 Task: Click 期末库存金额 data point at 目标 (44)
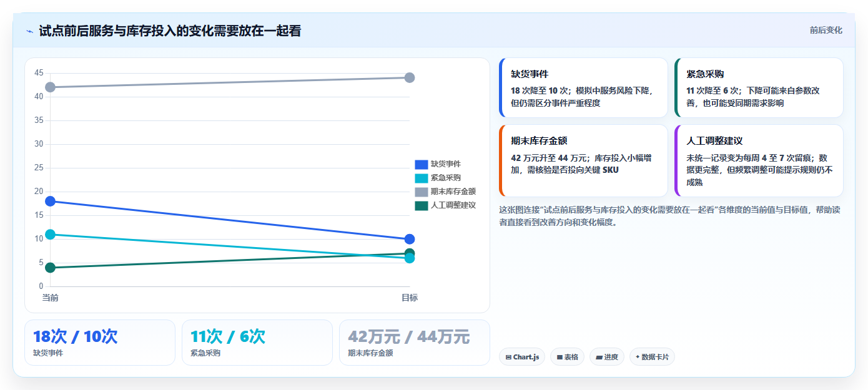(x=410, y=77)
